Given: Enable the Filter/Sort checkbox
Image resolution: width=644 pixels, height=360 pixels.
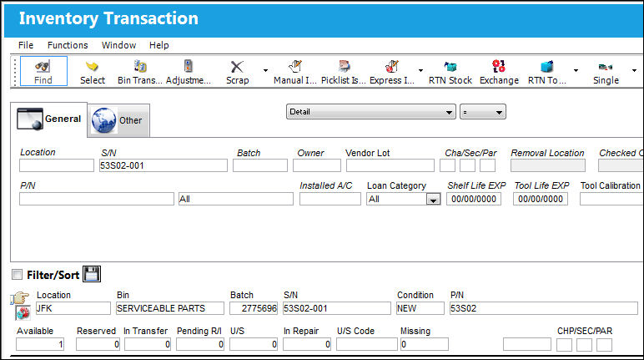Looking at the screenshot, I should (17, 275).
